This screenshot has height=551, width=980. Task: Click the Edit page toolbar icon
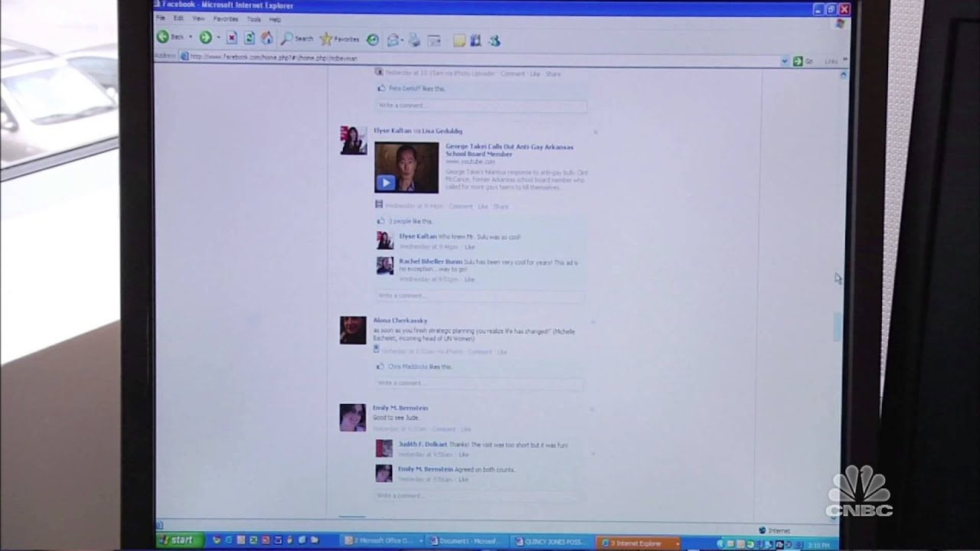434,40
